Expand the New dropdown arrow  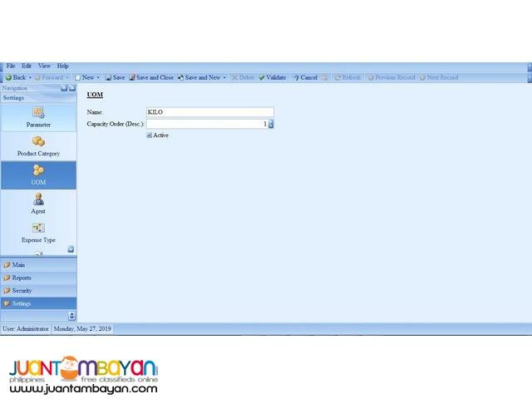click(98, 77)
